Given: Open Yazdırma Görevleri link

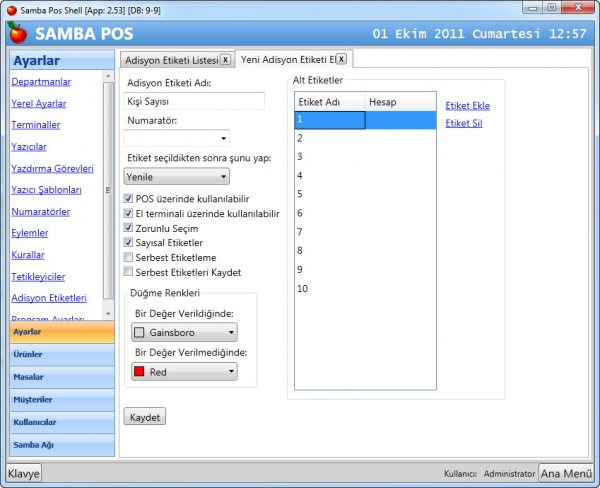Looking at the screenshot, I should (52, 168).
